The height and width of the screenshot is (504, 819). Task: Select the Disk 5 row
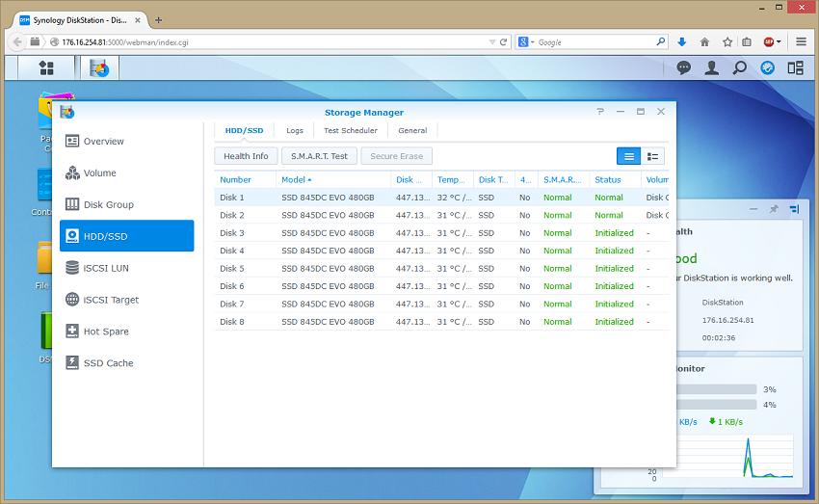tap(441, 269)
